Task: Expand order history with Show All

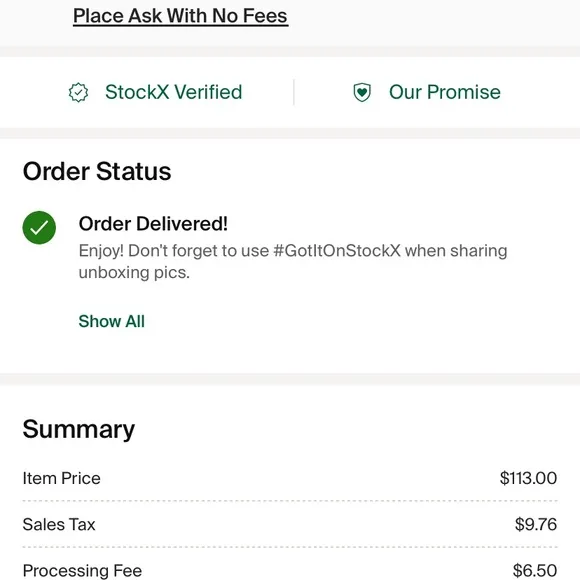Action: click(111, 321)
